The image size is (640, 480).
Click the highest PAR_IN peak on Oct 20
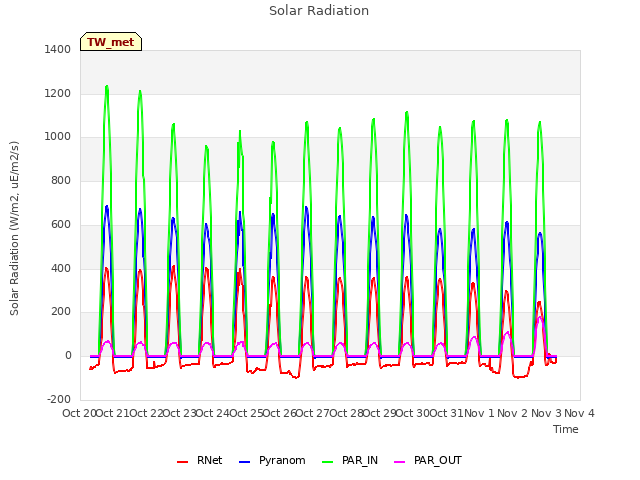(x=107, y=86)
